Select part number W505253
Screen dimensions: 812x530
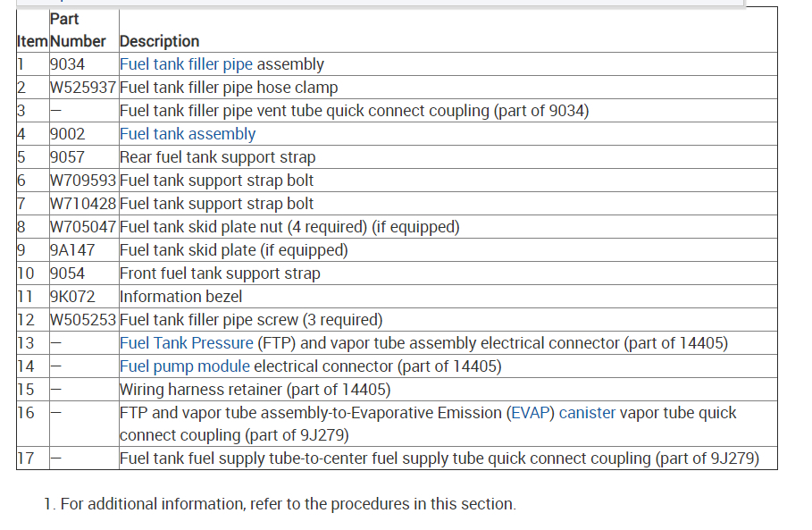(83, 320)
